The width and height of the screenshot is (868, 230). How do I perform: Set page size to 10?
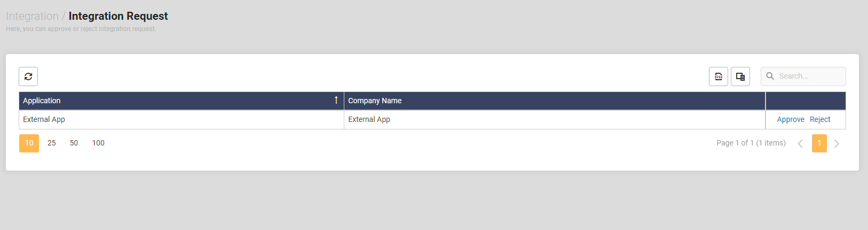click(29, 143)
